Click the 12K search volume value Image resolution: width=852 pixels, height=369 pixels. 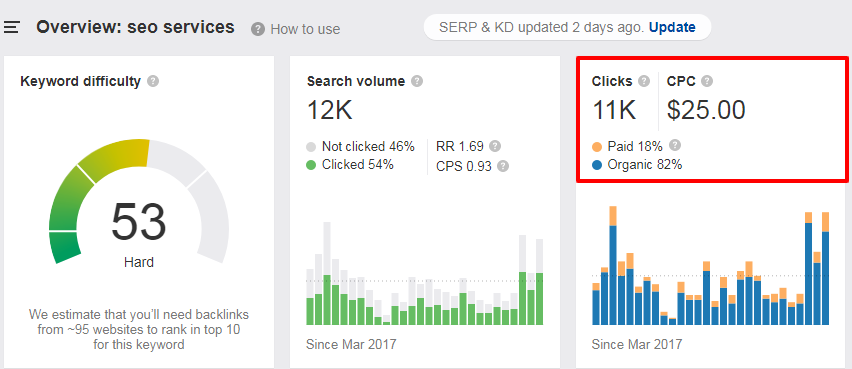coord(330,110)
